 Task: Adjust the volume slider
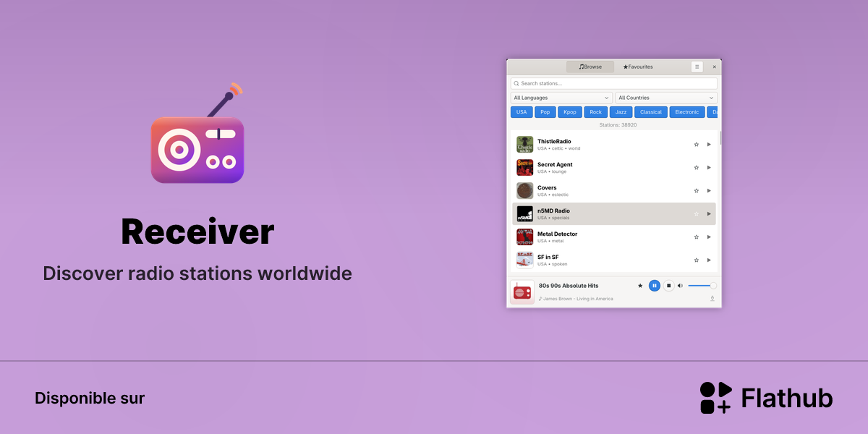click(x=702, y=286)
